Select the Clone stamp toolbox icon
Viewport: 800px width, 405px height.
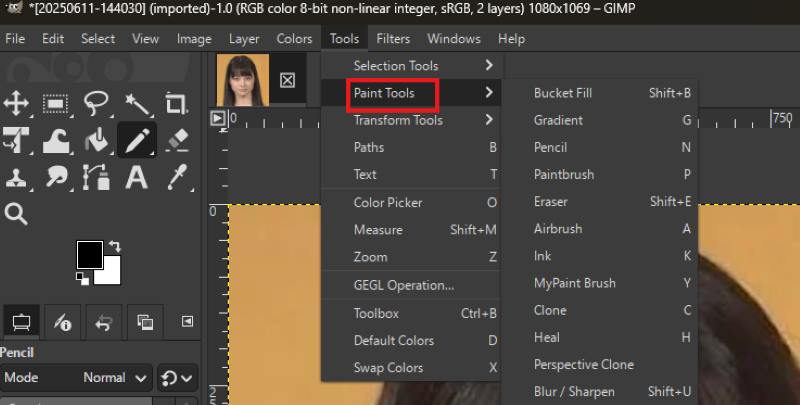point(16,178)
